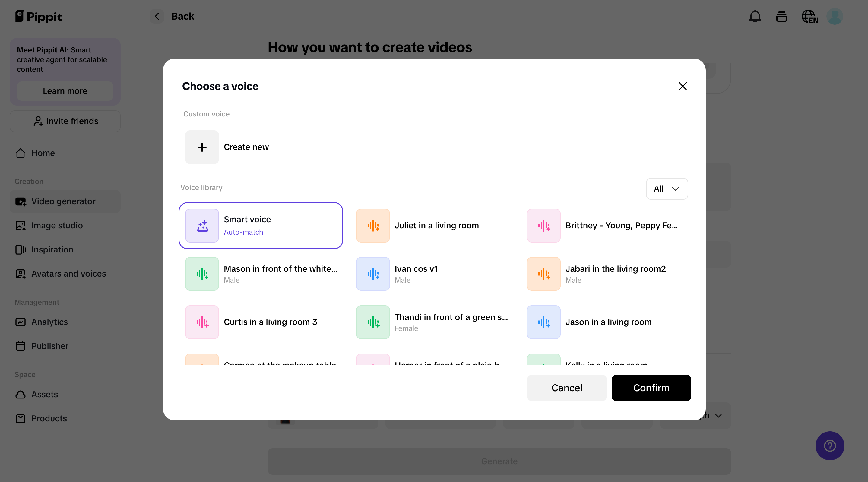Open Avatars and voices via its icon
868x482 pixels.
coord(21,274)
